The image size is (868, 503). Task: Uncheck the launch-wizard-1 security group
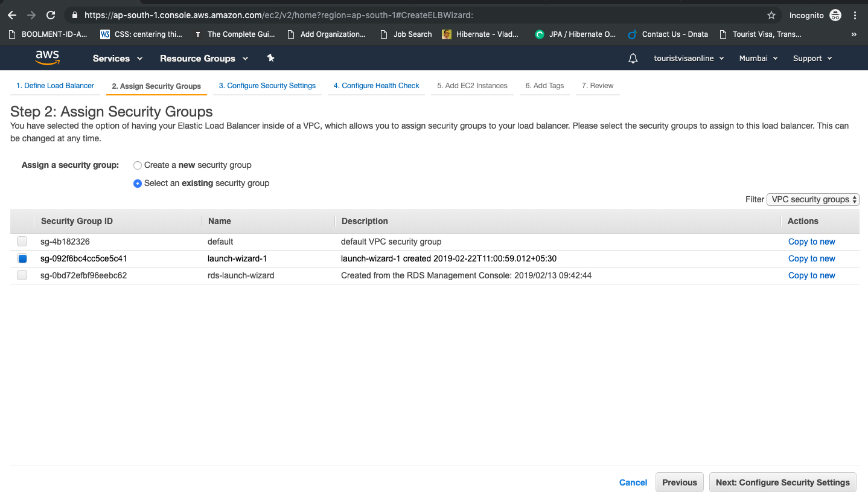[x=22, y=258]
